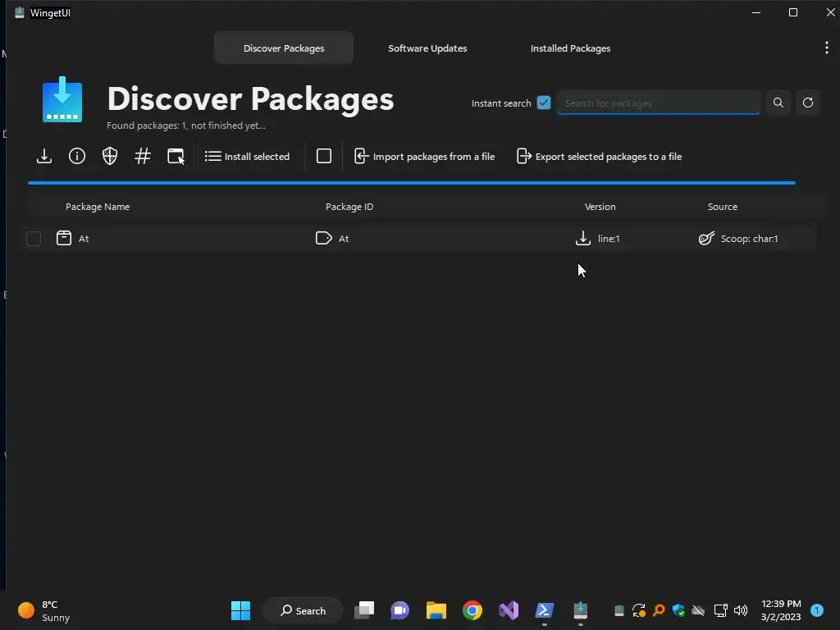Open the three-dot more options menu
The width and height of the screenshot is (840, 630).
tap(827, 48)
